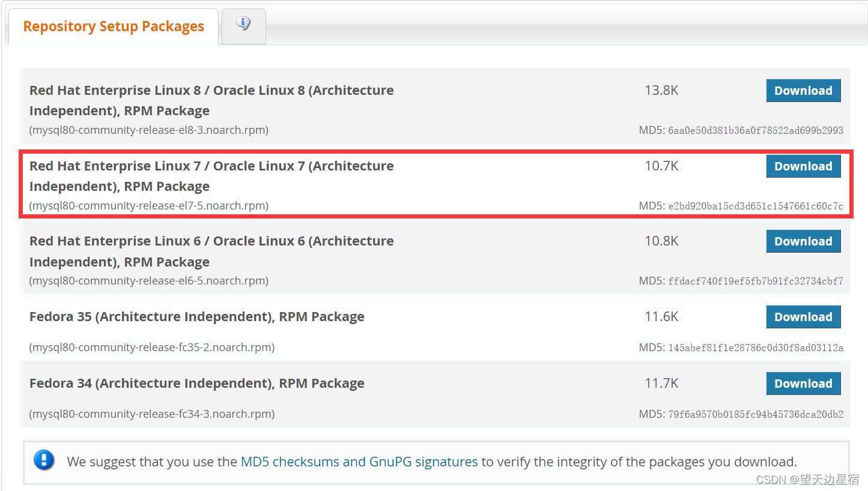Select filename mysql80-community-release-el6-5.noarch.rpm
This screenshot has width=868, height=491.
(149, 281)
